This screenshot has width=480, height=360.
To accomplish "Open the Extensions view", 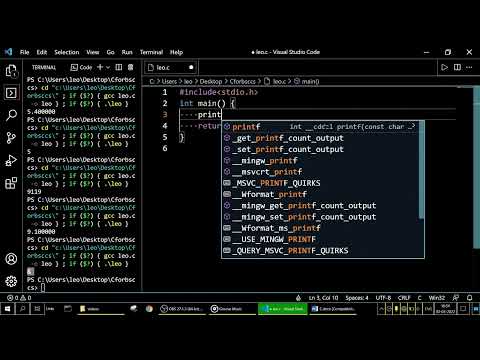I will point(11,183).
